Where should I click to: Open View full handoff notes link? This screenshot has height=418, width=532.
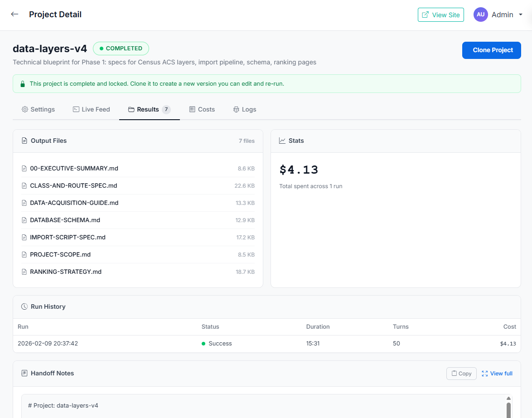tap(497, 374)
